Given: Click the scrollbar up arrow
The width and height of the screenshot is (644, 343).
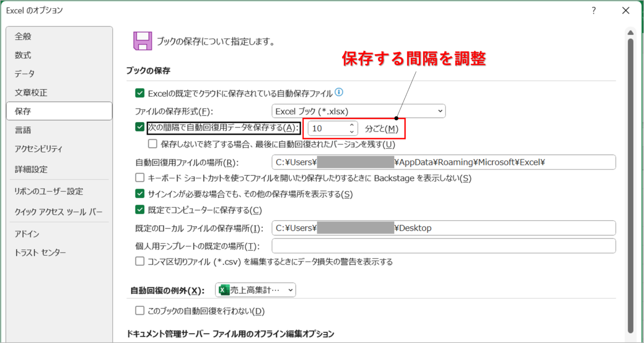Looking at the screenshot, I should [x=630, y=32].
